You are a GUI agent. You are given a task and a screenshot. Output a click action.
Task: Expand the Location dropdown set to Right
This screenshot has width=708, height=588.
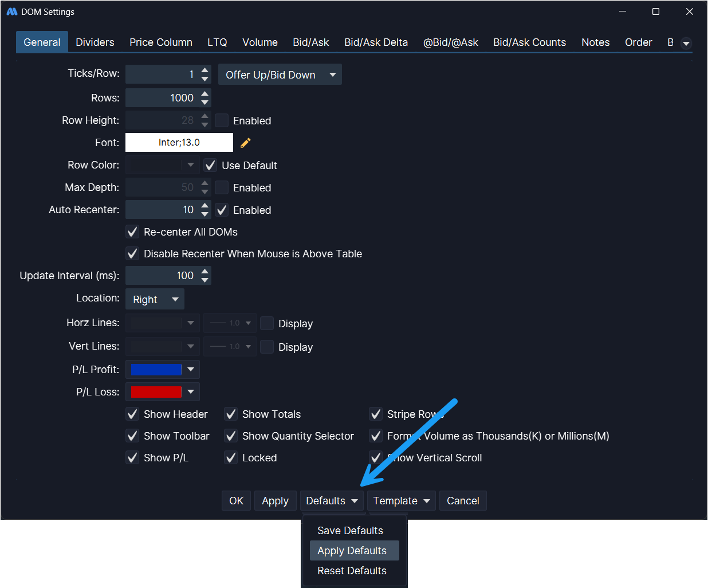point(155,299)
